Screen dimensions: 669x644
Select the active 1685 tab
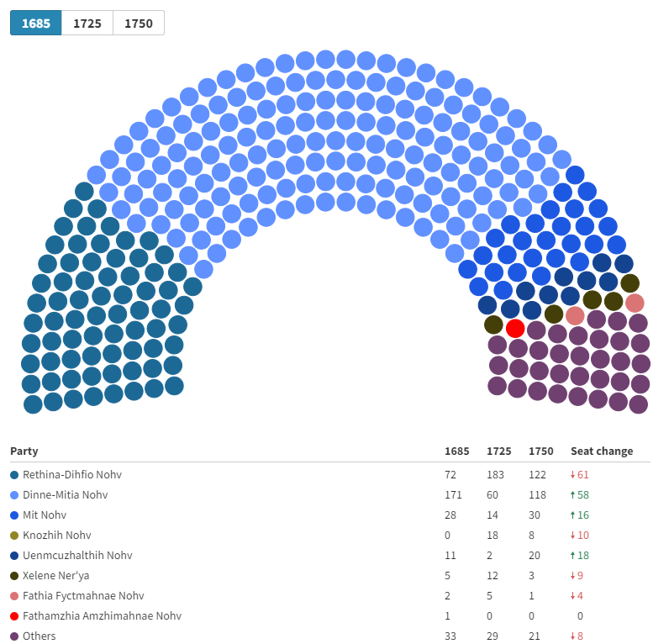coord(36,23)
